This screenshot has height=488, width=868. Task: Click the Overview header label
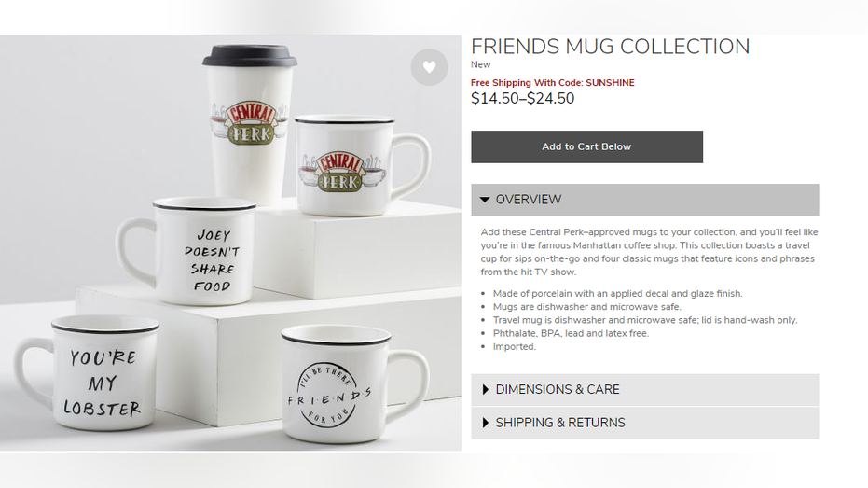click(x=528, y=200)
